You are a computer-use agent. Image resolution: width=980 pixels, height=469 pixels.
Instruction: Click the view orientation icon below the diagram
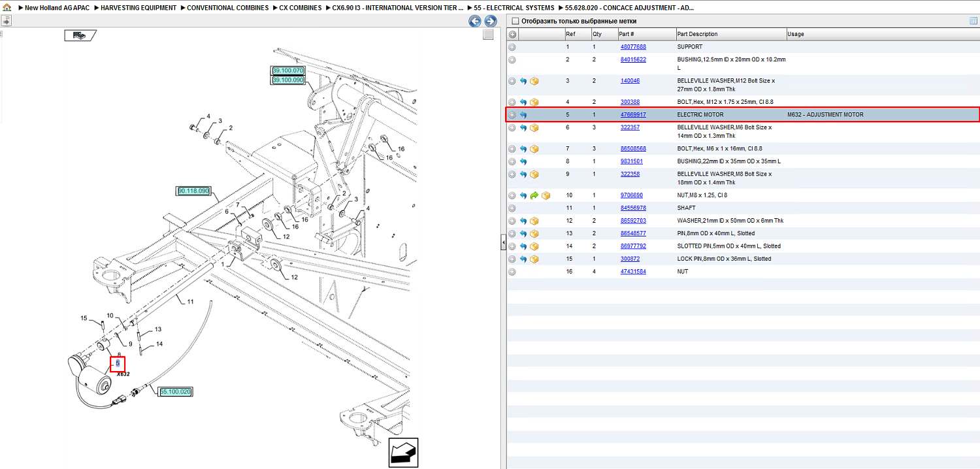point(403,453)
